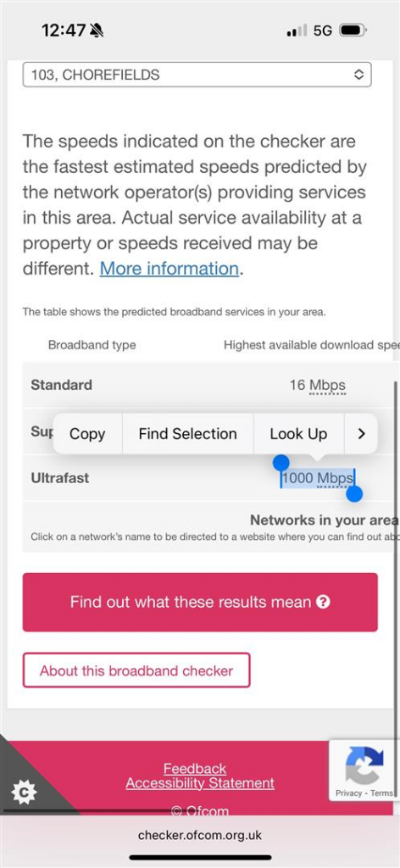This screenshot has height=868, width=400.
Task: Open the More information link
Action: pyautogui.click(x=169, y=269)
